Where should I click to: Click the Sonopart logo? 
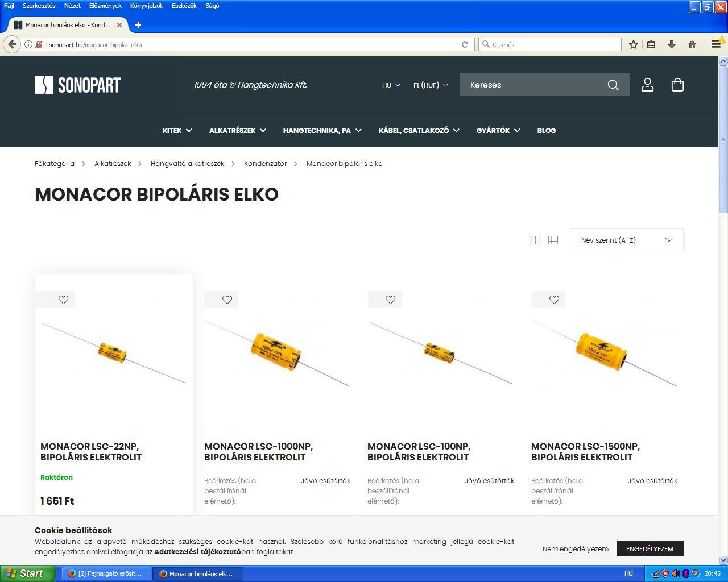click(78, 85)
